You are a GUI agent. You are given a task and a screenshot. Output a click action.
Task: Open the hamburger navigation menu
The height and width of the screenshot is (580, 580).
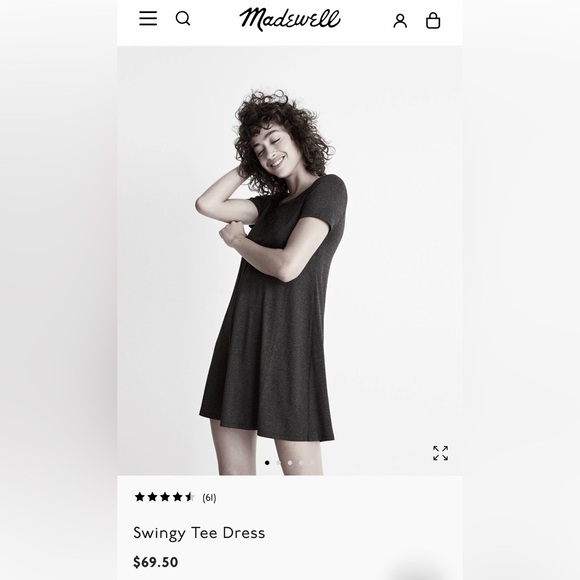click(148, 18)
